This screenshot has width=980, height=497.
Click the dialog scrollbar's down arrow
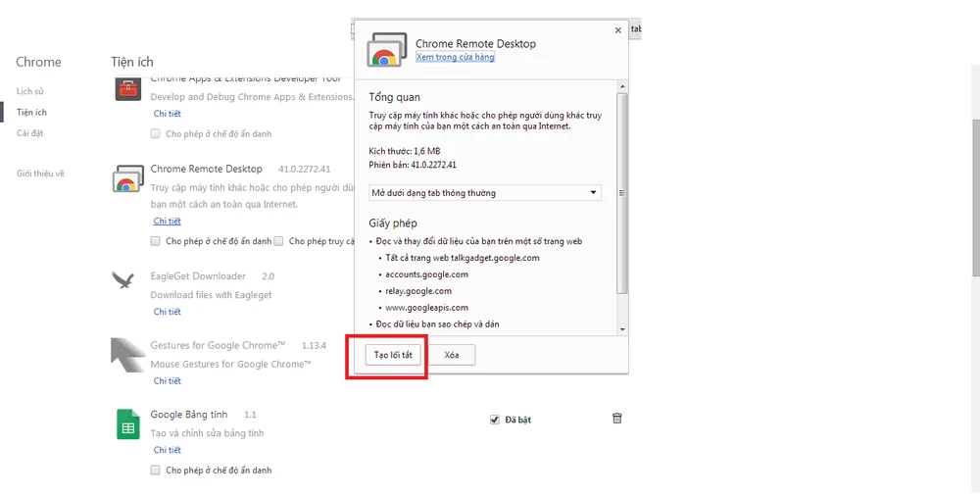(621, 328)
